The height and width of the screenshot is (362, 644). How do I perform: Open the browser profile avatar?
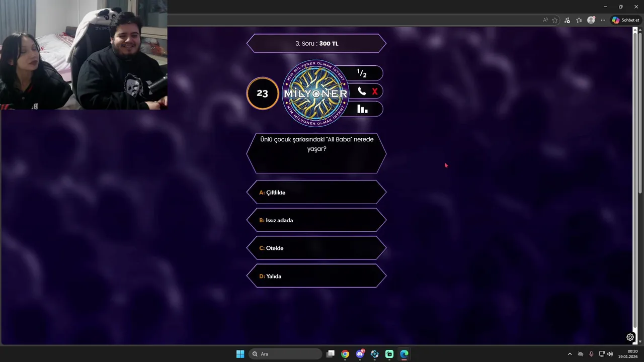pyautogui.click(x=591, y=20)
